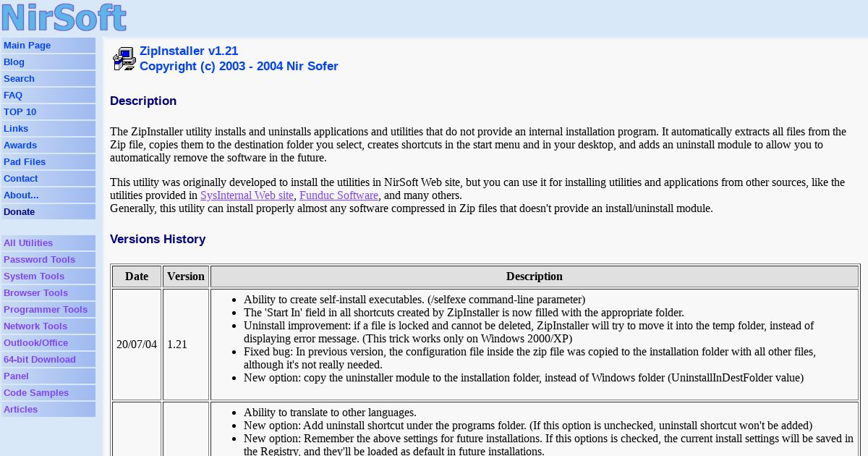Open the TOP 10 page
This screenshot has height=456, width=868.
(x=48, y=112)
